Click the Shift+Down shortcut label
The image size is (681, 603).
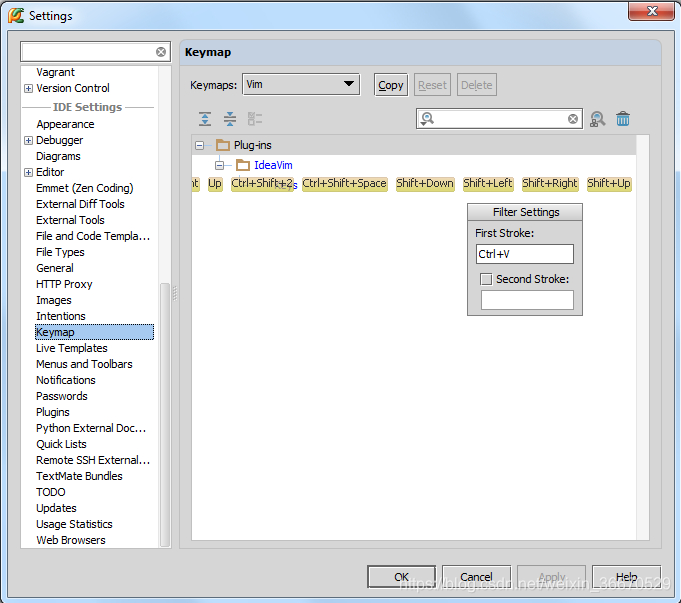pyautogui.click(x=425, y=184)
